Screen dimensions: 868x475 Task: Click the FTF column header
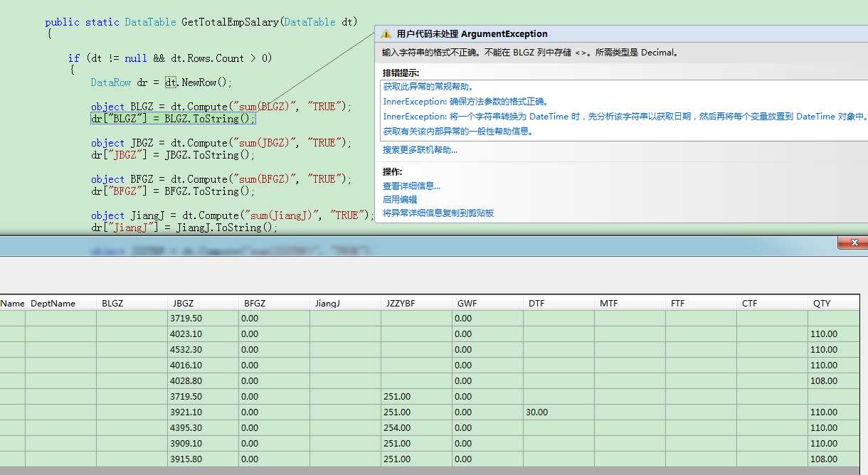coord(702,303)
